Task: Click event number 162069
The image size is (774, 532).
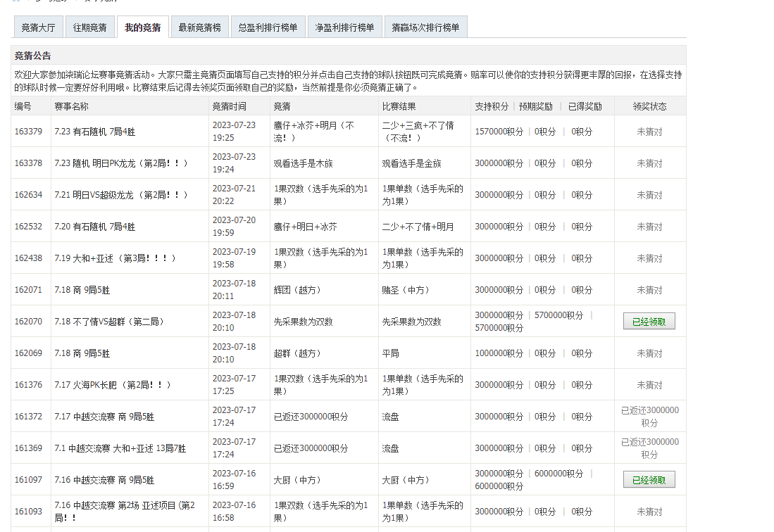Action: (x=28, y=353)
